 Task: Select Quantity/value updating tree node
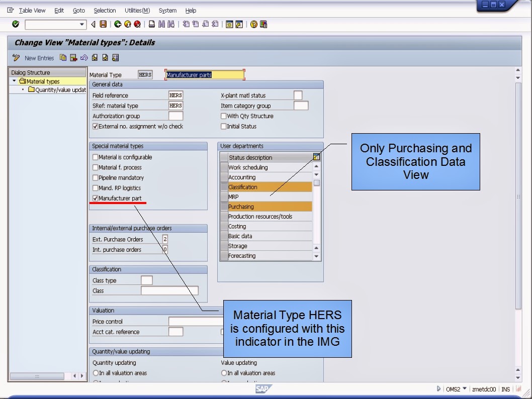click(60, 90)
